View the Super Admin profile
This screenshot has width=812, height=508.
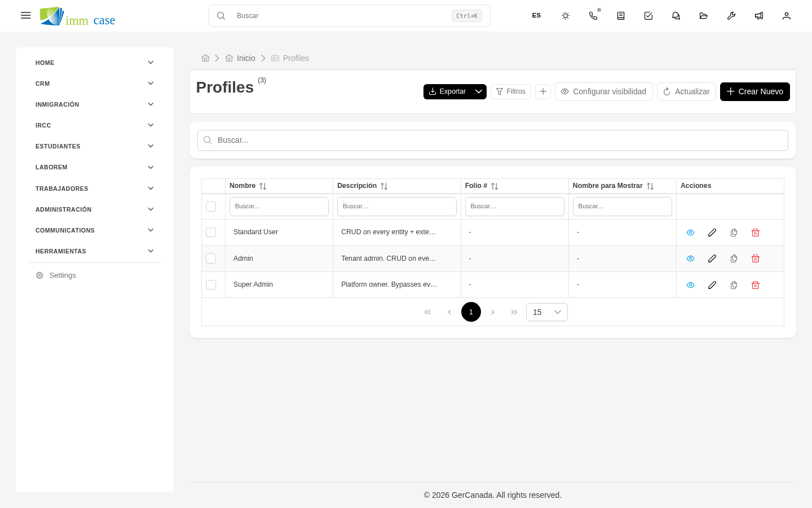[x=690, y=285]
